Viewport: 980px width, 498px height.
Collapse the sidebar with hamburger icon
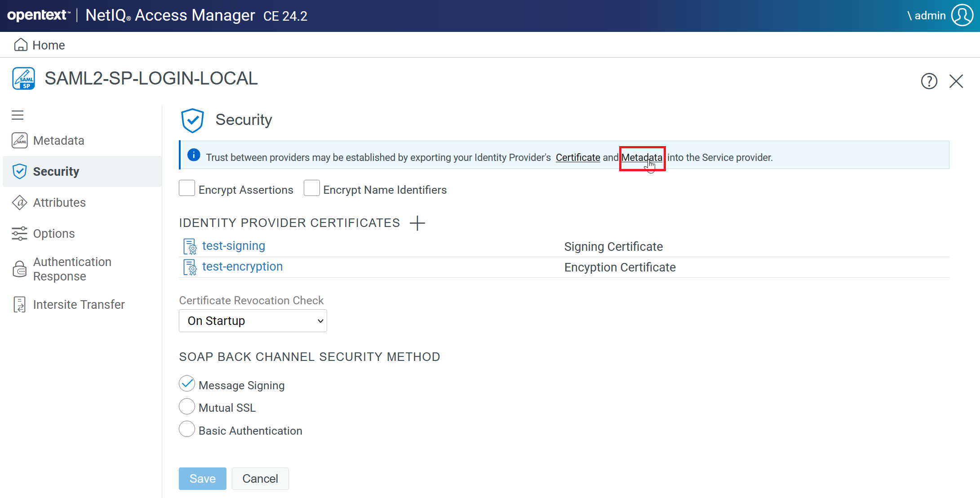tap(18, 115)
